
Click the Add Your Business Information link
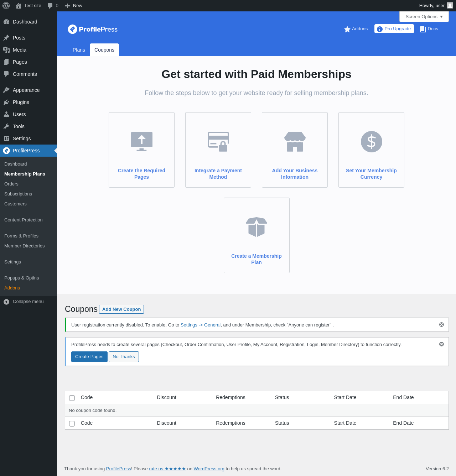[x=295, y=174]
